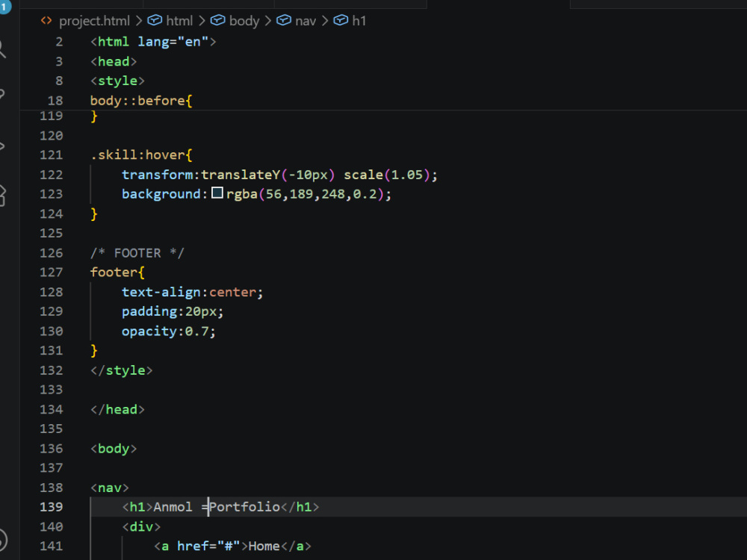747x560 pixels.
Task: Click the footer{ selector line
Action: (x=117, y=272)
